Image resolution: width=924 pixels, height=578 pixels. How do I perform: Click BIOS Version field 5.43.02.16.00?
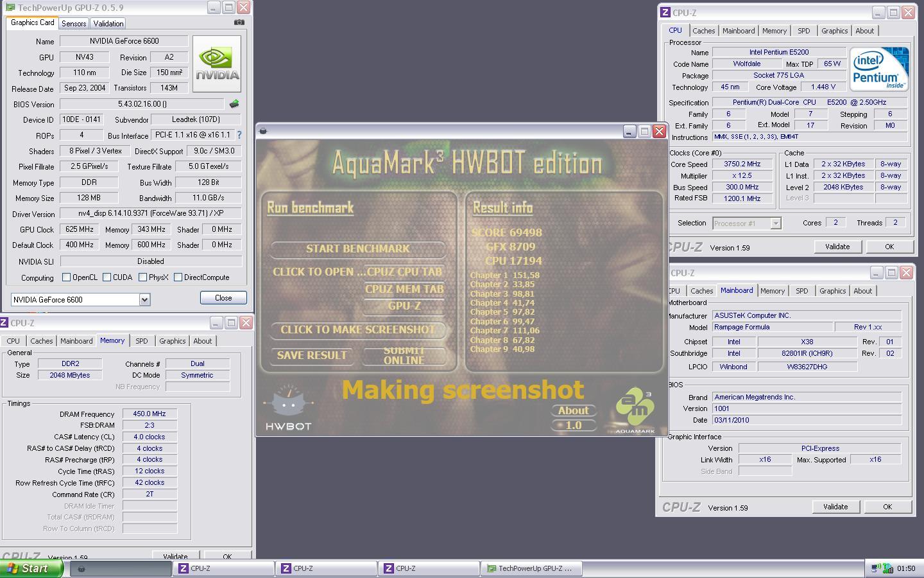tap(142, 103)
